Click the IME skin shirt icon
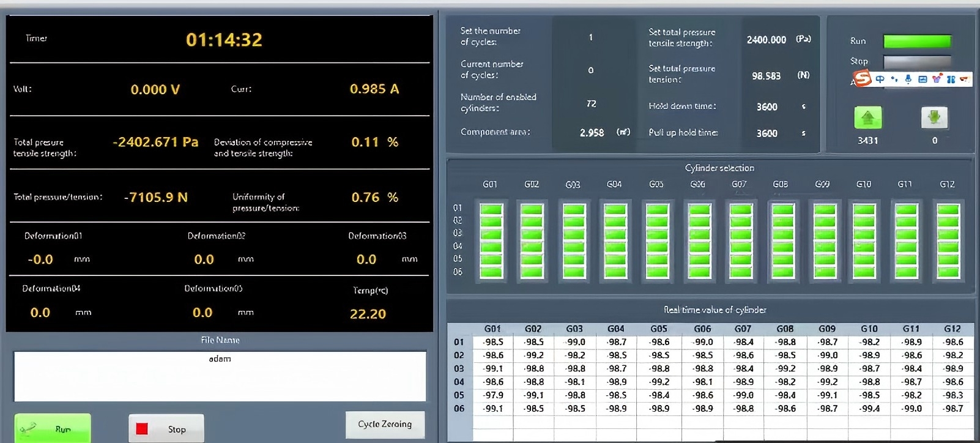This screenshot has height=443, width=980. coord(937,79)
